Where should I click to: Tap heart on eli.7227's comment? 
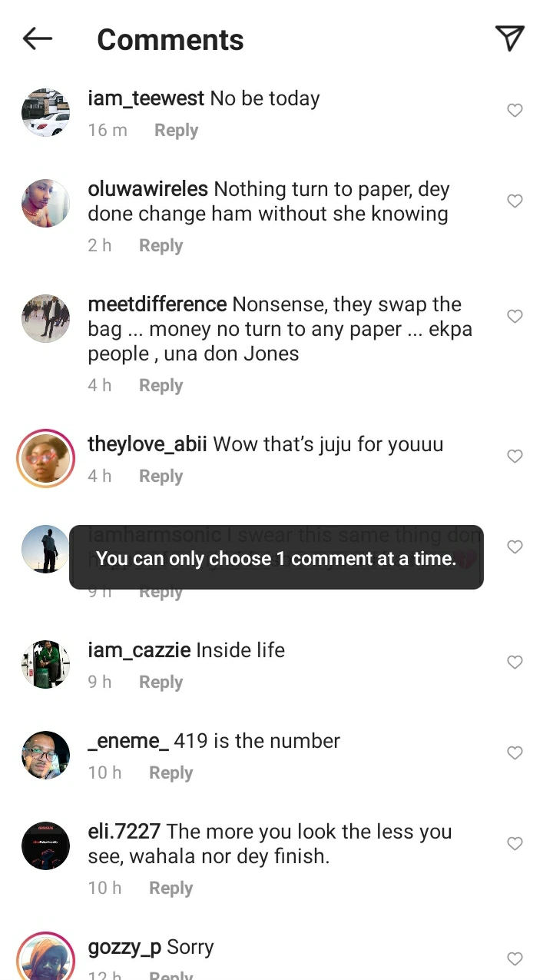click(x=515, y=844)
